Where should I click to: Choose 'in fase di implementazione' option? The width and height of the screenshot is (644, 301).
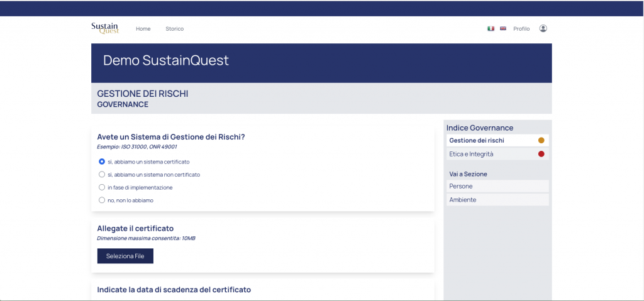pos(102,187)
